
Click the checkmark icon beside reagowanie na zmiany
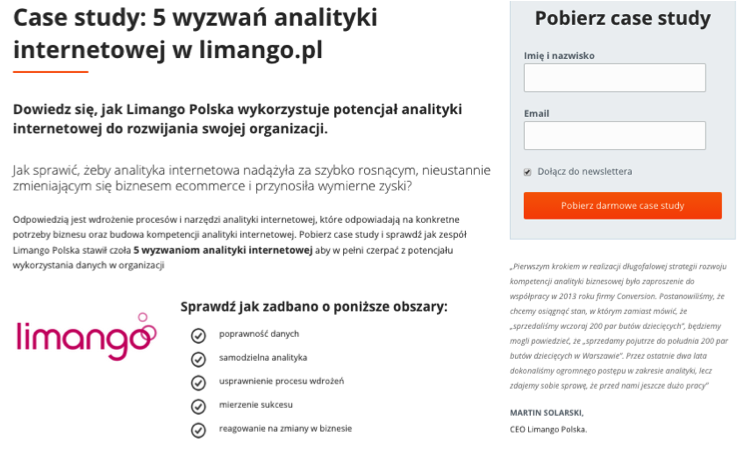pyautogui.click(x=198, y=430)
